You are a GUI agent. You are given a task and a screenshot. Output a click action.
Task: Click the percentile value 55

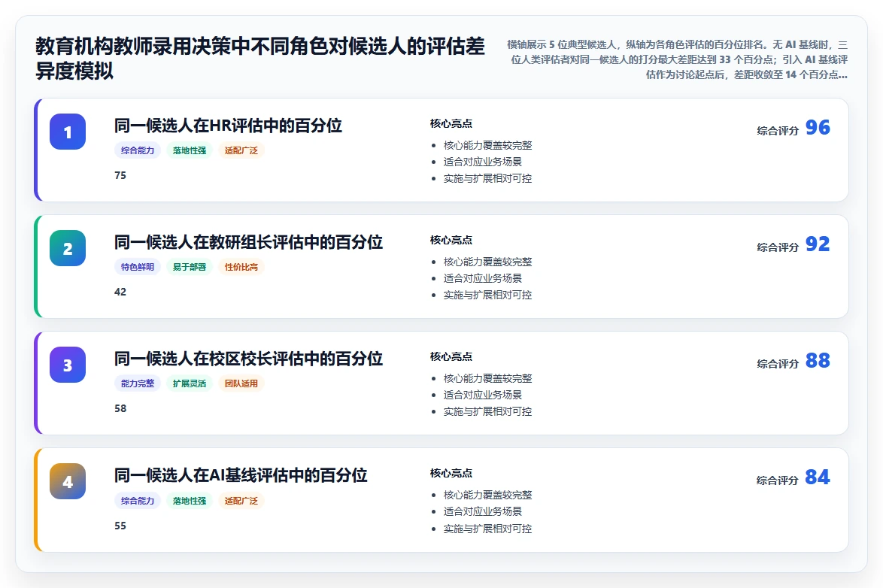tap(120, 526)
